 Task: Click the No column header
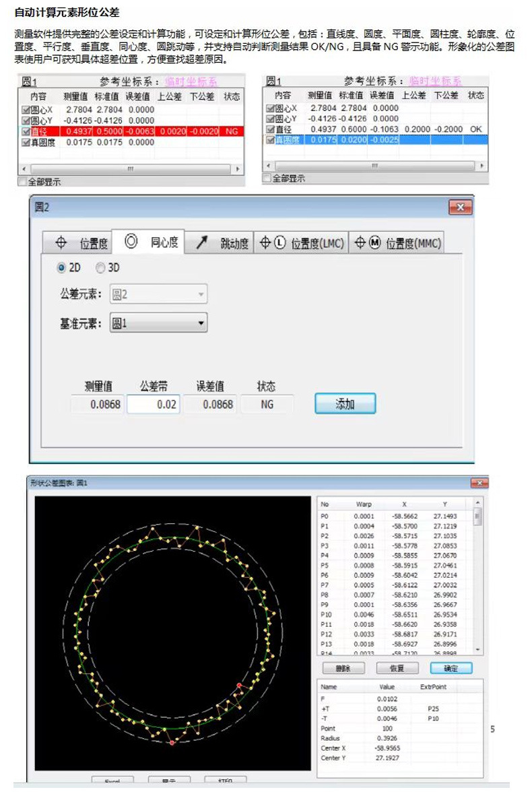pyautogui.click(x=325, y=504)
